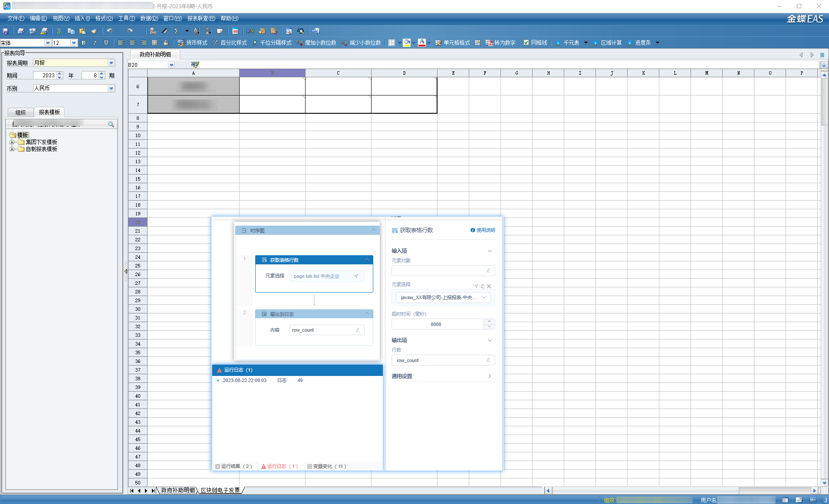Viewport: 829px width, 504px height.
Task: Toggle the 网格线 gridlines checkbox
Action: click(526, 43)
